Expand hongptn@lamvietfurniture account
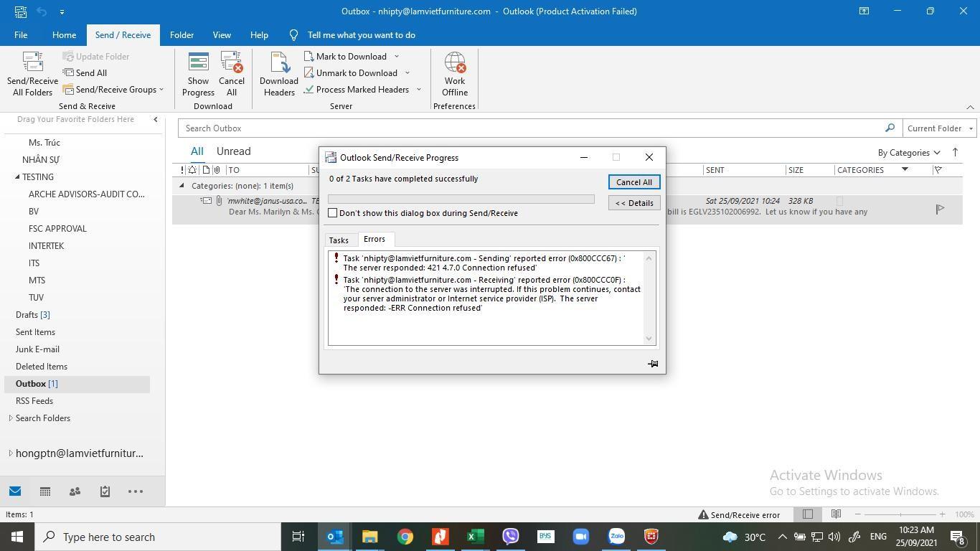This screenshot has height=551, width=980. tap(10, 453)
